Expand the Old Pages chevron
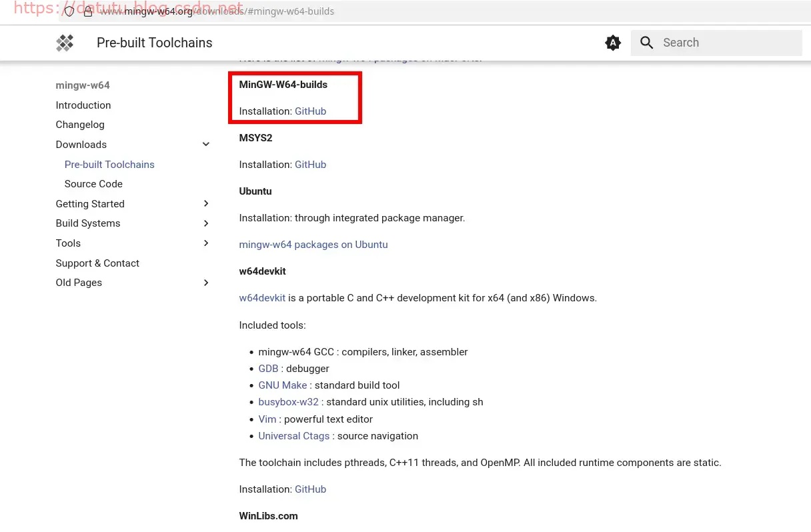811x532 pixels. [206, 283]
